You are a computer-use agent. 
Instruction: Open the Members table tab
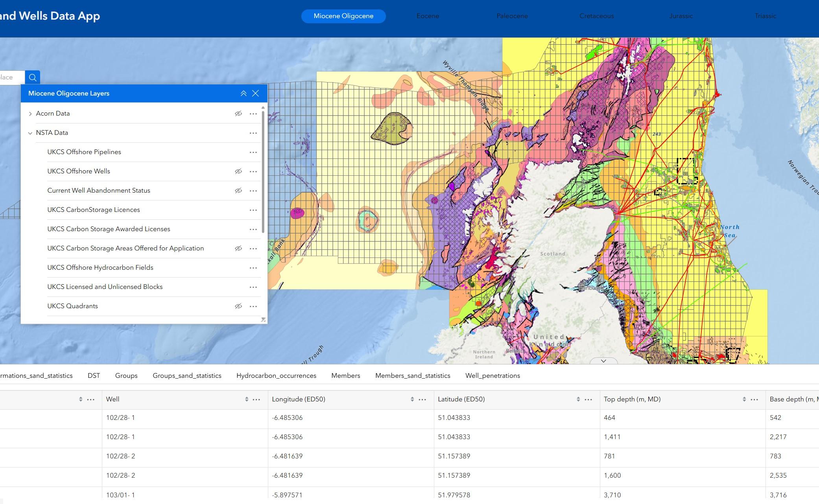pyautogui.click(x=346, y=376)
